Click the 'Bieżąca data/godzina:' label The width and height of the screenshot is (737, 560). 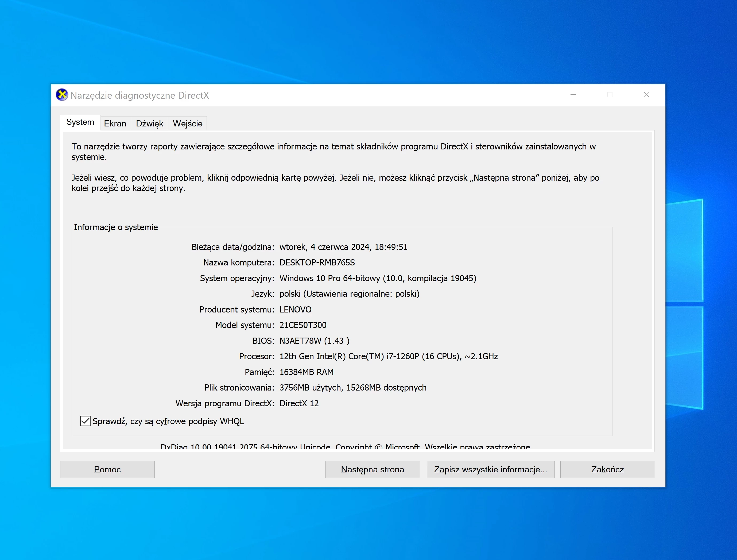(x=232, y=247)
